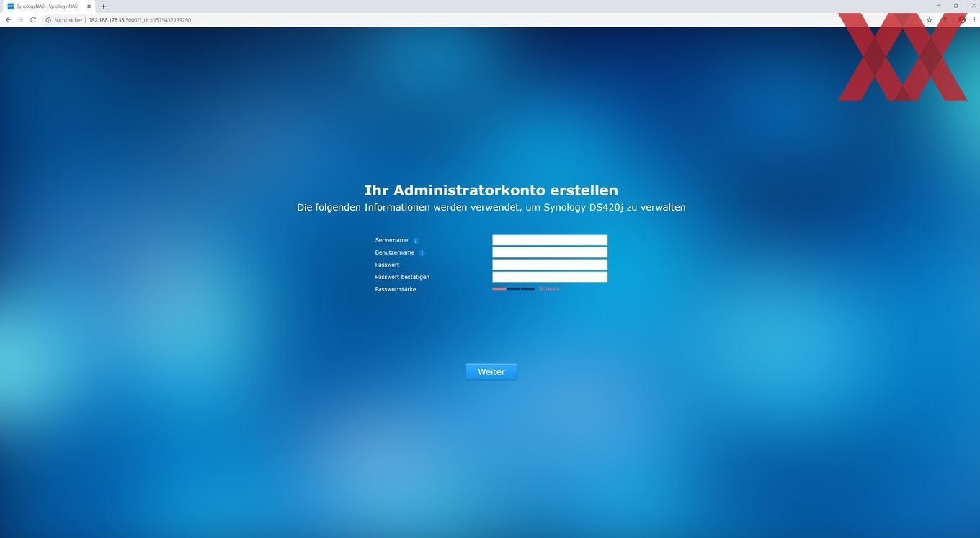This screenshot has height=538, width=980.
Task: Click the 'Nicht sicher' site info icon
Action: (x=48, y=20)
